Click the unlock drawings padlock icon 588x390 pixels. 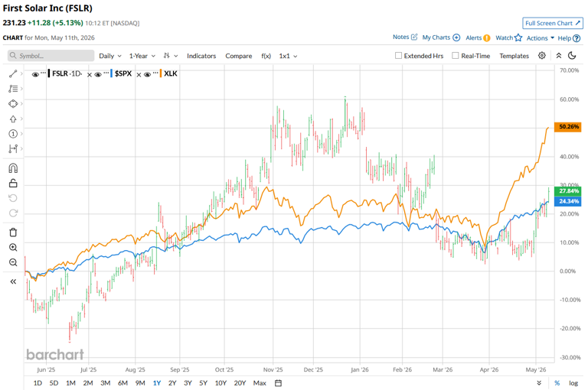tap(13, 184)
